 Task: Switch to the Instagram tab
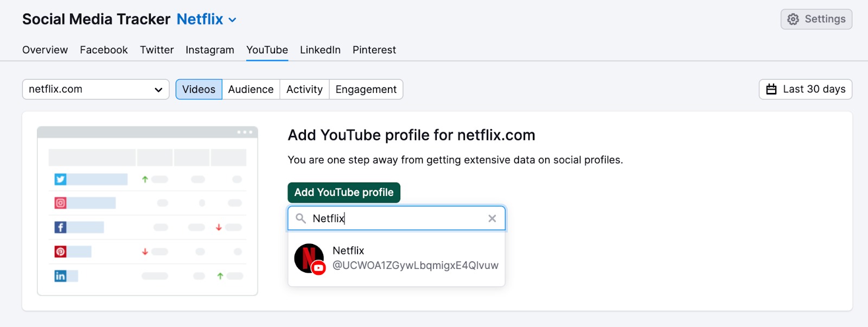pyautogui.click(x=210, y=50)
